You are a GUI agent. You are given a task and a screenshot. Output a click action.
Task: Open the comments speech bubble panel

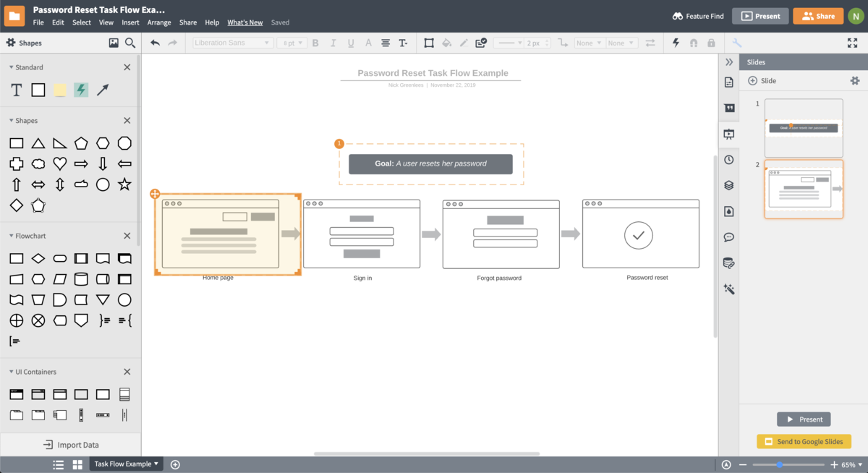tap(728, 237)
